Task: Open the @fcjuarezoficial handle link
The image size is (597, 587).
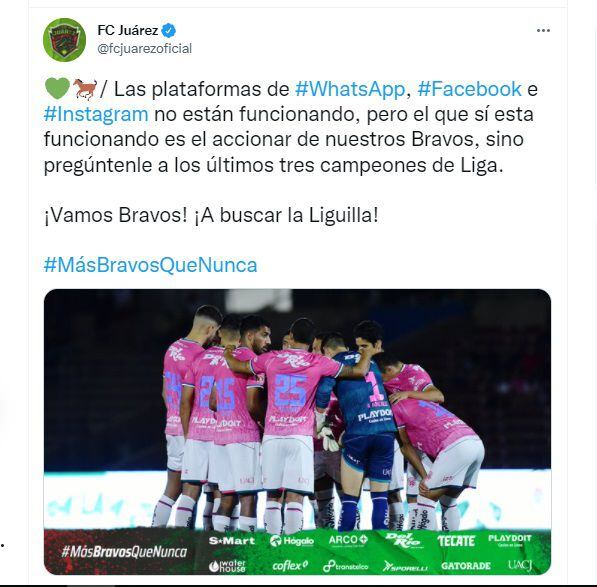Action: 145,49
